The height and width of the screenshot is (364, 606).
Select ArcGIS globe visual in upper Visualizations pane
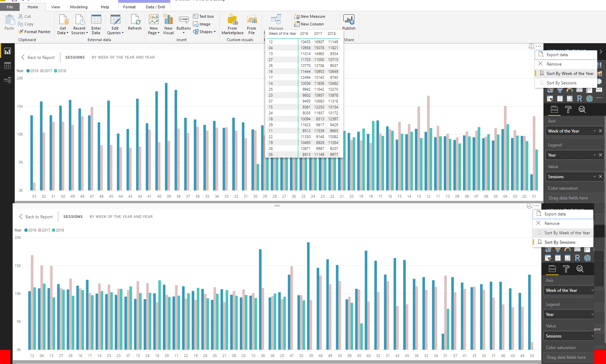tap(589, 98)
